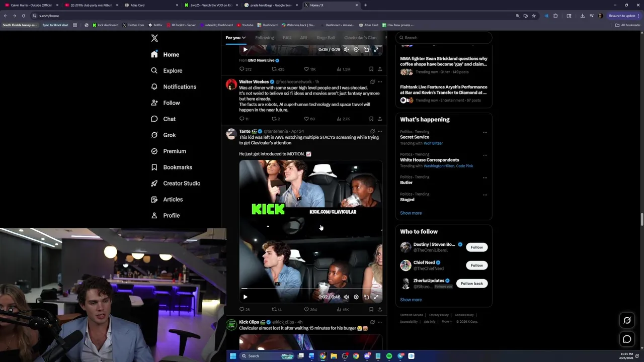
Task: Open Grok in the sidebar
Action: click(x=163, y=135)
